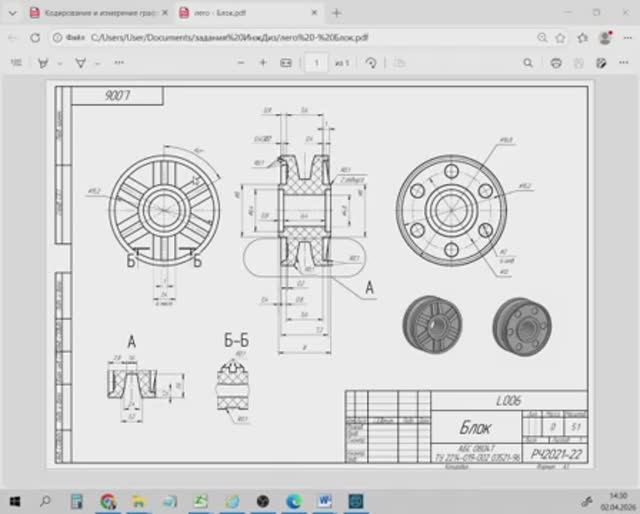The image size is (640, 514).
Task: Open the tab search chevron menu
Action: coord(13,13)
